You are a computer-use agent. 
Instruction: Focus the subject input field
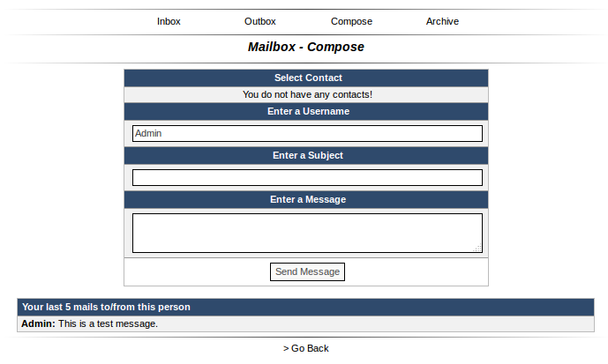(x=307, y=177)
